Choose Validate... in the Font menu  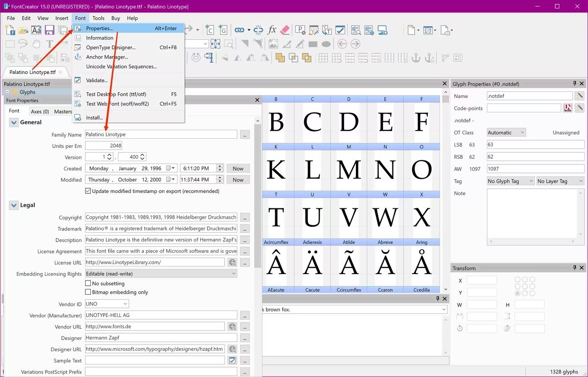pyautogui.click(x=128, y=81)
